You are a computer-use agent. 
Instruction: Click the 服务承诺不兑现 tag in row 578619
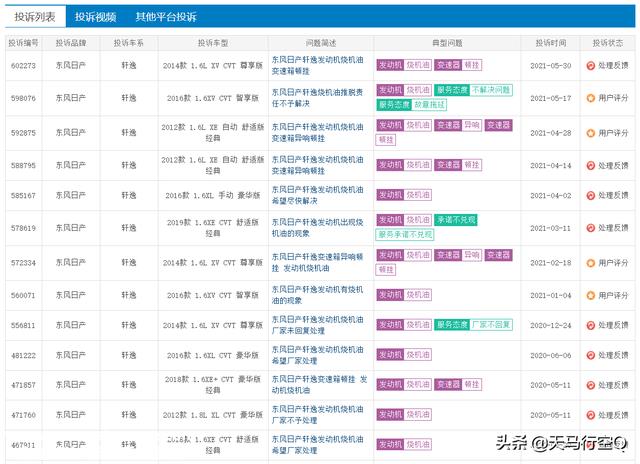(404, 235)
